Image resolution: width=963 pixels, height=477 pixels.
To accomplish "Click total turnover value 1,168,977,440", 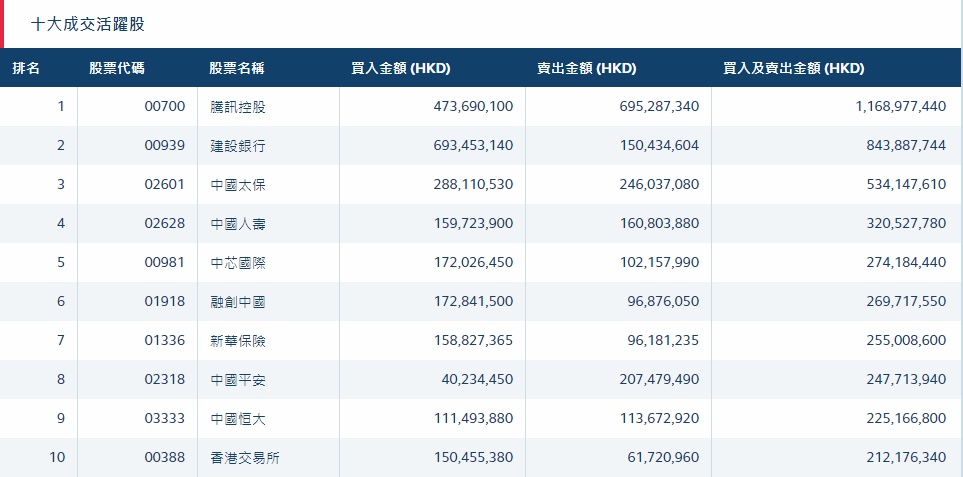I will (x=900, y=107).
